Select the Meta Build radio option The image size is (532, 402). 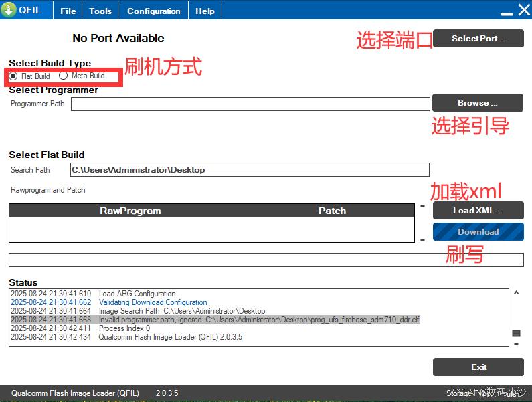click(x=82, y=76)
